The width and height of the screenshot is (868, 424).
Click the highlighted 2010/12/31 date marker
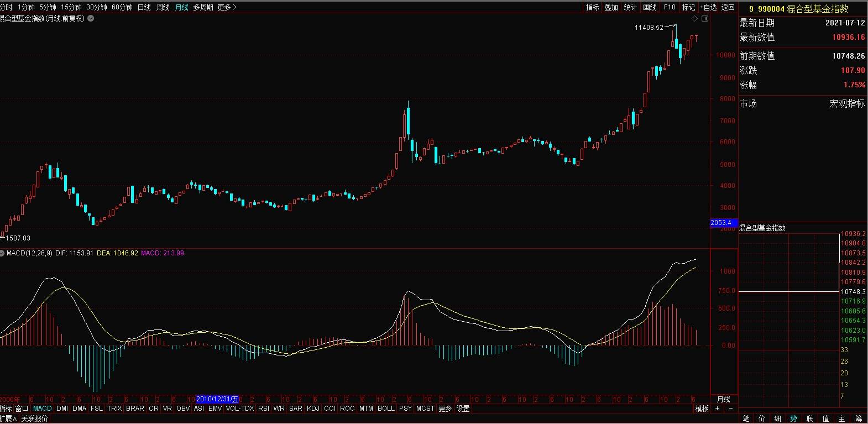pyautogui.click(x=217, y=399)
